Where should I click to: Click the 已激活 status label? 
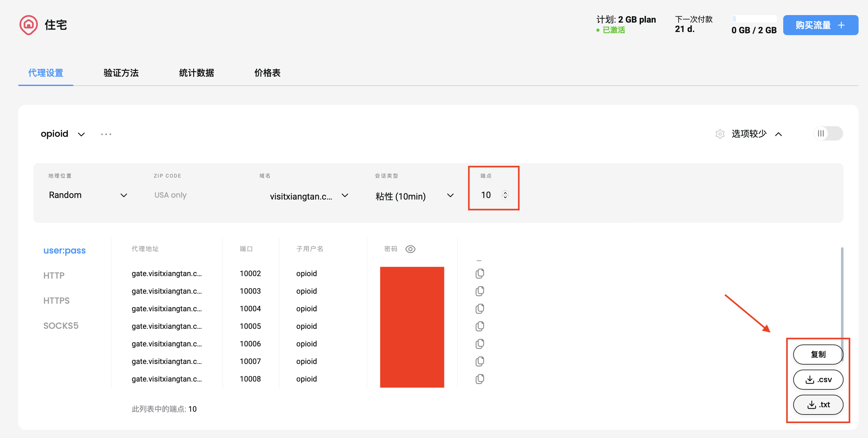(613, 30)
